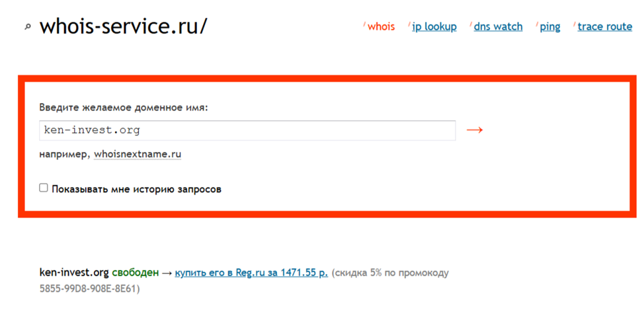Focus the domain name input field

(x=247, y=130)
